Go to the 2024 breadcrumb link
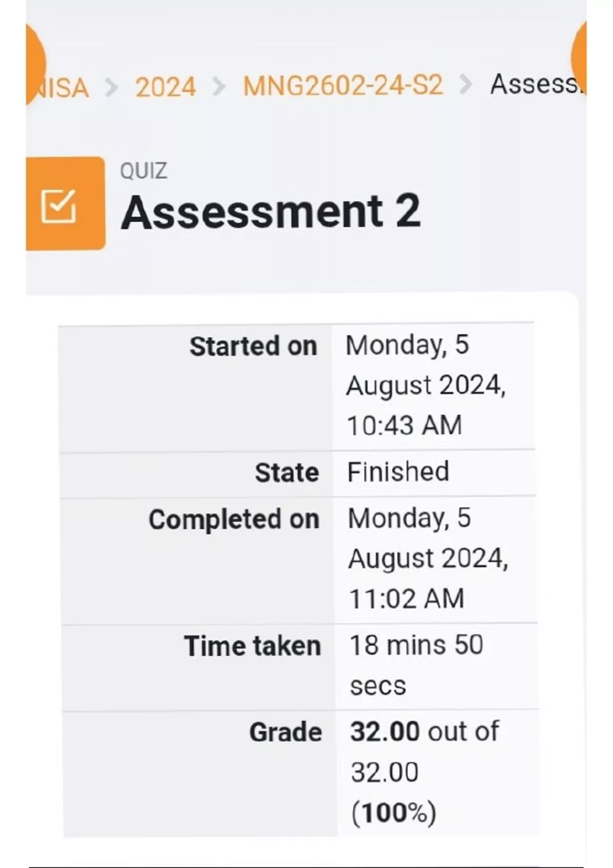The image size is (613, 868). (165, 87)
